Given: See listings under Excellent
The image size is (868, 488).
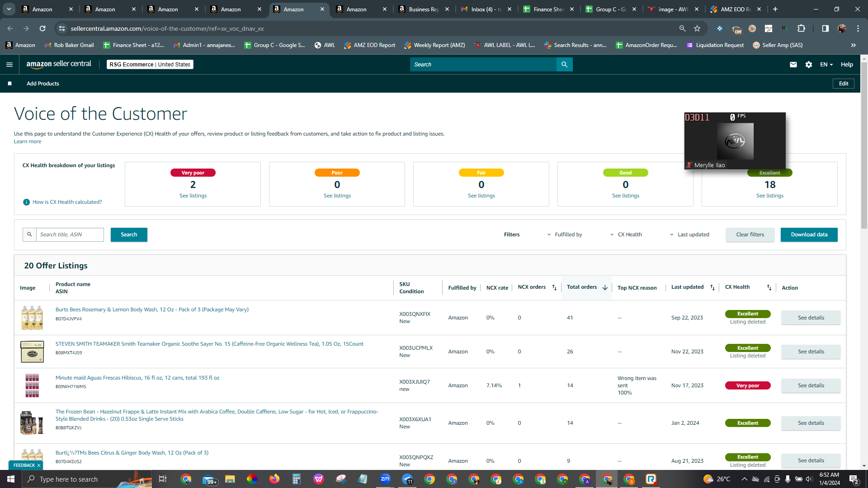Looking at the screenshot, I should pyautogui.click(x=770, y=196).
